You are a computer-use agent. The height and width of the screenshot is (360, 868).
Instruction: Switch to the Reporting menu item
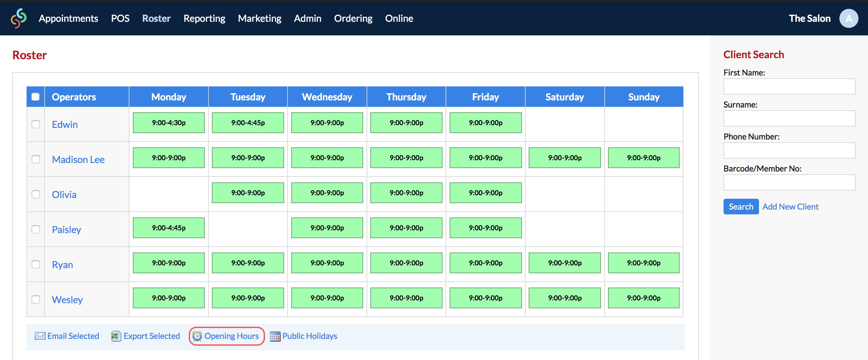[x=204, y=18]
